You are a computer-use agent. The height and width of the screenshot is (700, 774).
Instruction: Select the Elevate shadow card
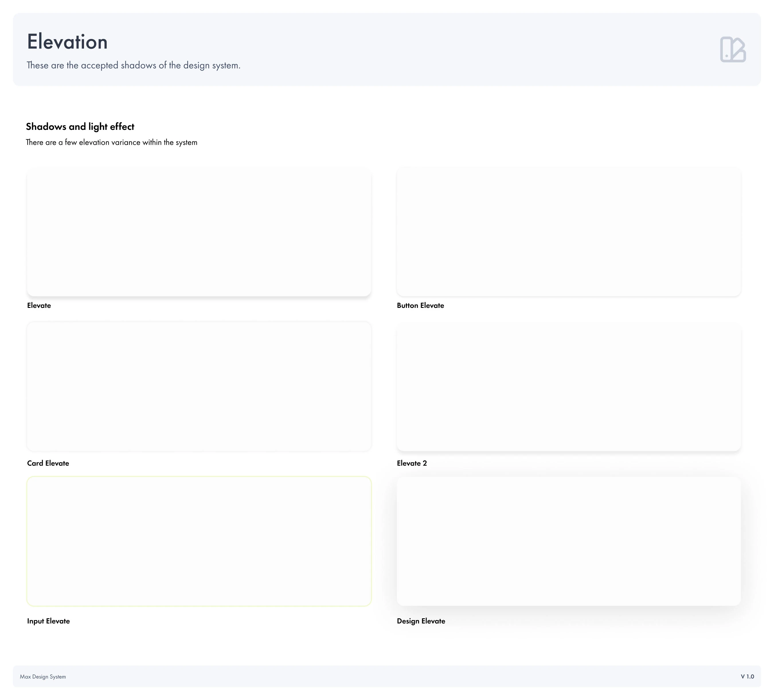point(199,232)
